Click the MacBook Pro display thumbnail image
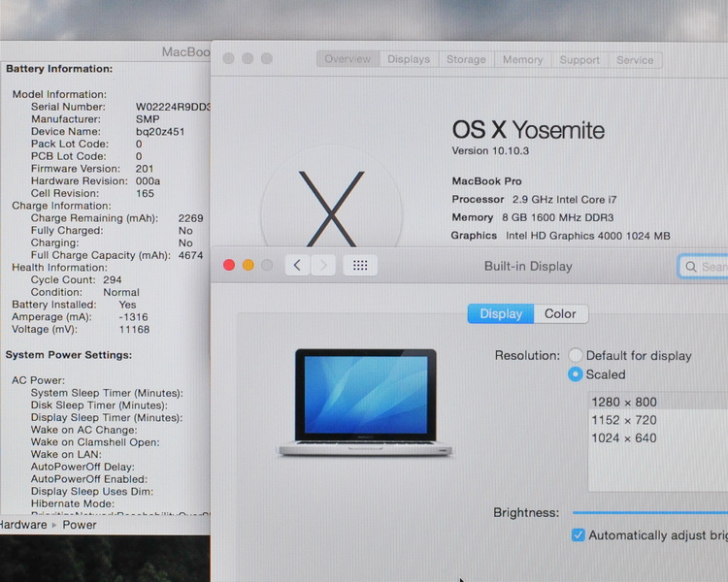 point(365,402)
